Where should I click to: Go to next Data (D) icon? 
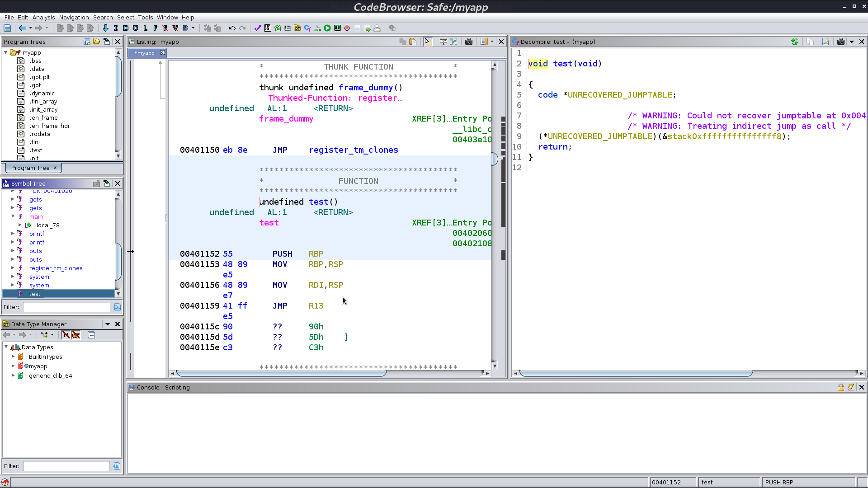point(126,28)
